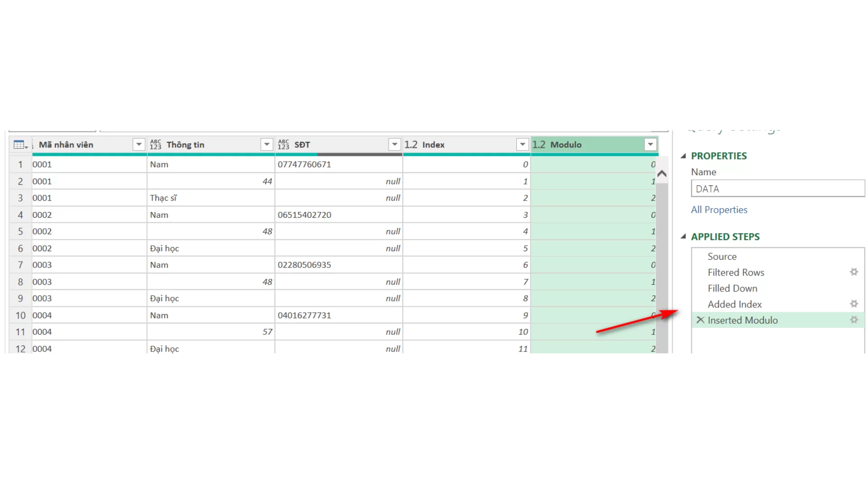Select the Source step
868x488 pixels.
[722, 256]
